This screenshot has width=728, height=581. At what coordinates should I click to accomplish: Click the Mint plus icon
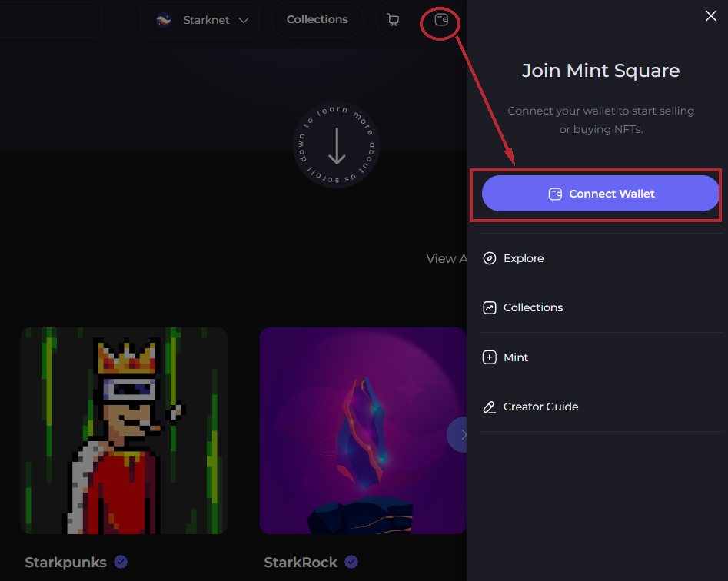point(490,357)
